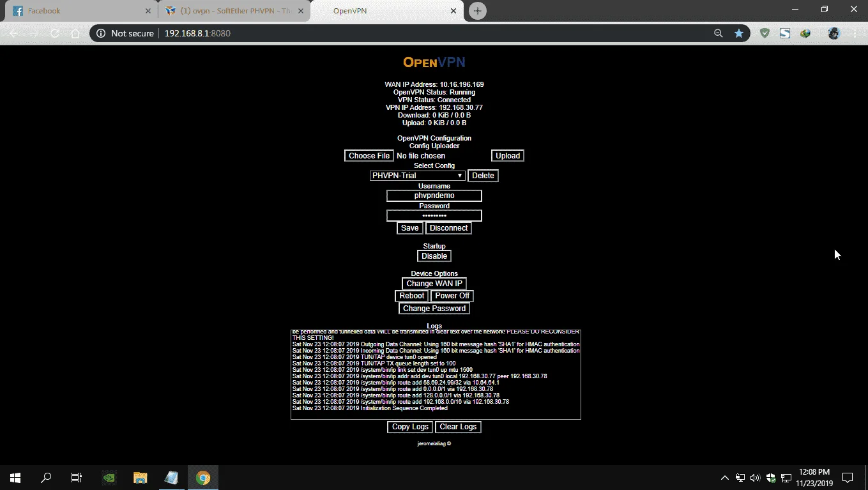Reboot the device
The width and height of the screenshot is (868, 490).
pos(412,296)
